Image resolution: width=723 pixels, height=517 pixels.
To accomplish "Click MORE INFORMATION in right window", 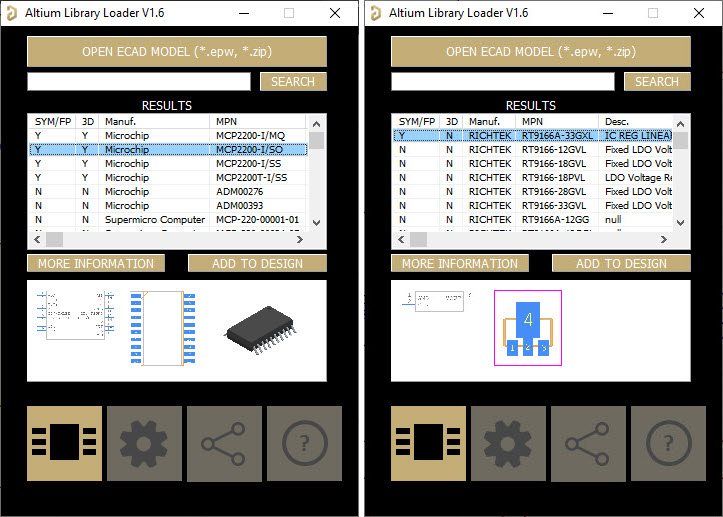I will click(460, 264).
